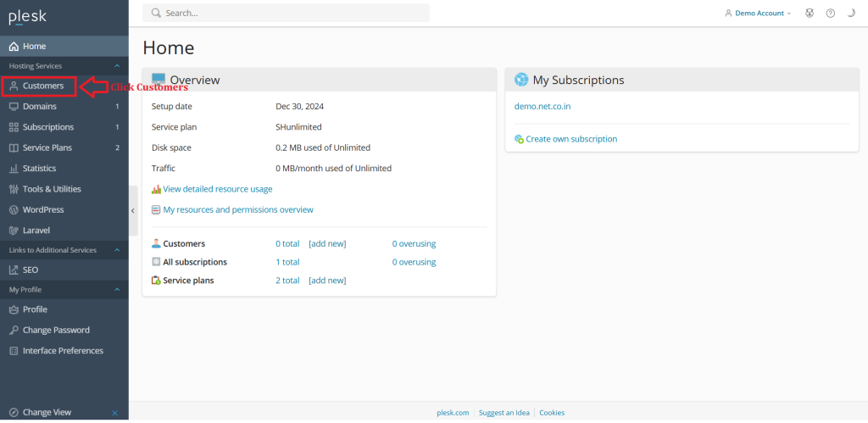The image size is (868, 423).
Task: Open My resources and permissions overview
Action: point(238,210)
